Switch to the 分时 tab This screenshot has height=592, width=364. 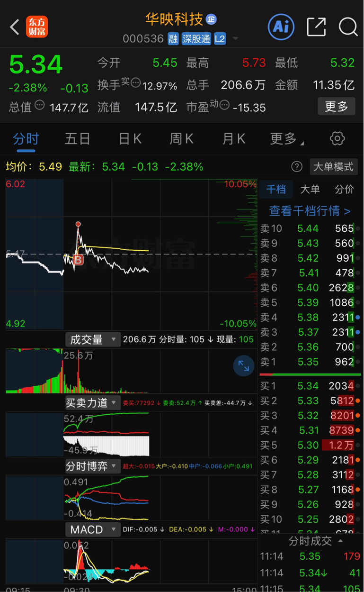click(x=26, y=139)
